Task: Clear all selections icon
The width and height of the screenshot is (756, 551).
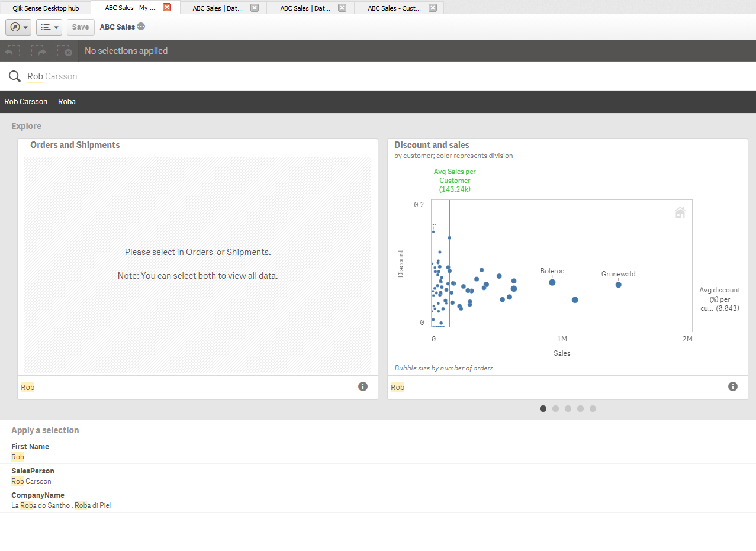Action: 65,51
